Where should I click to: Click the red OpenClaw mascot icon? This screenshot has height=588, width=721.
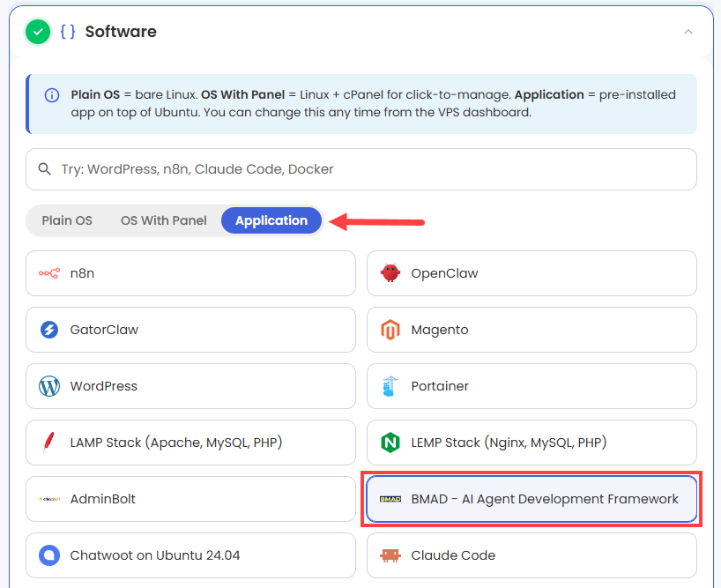pos(390,273)
